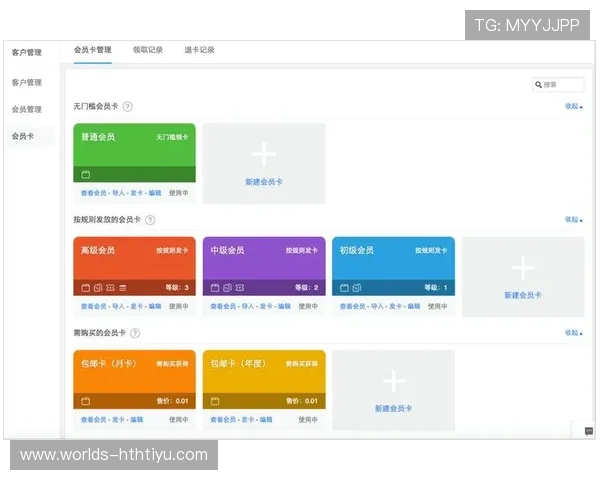Switch to the 领取记录 tab
This screenshot has height=480, width=600.
coord(148,50)
